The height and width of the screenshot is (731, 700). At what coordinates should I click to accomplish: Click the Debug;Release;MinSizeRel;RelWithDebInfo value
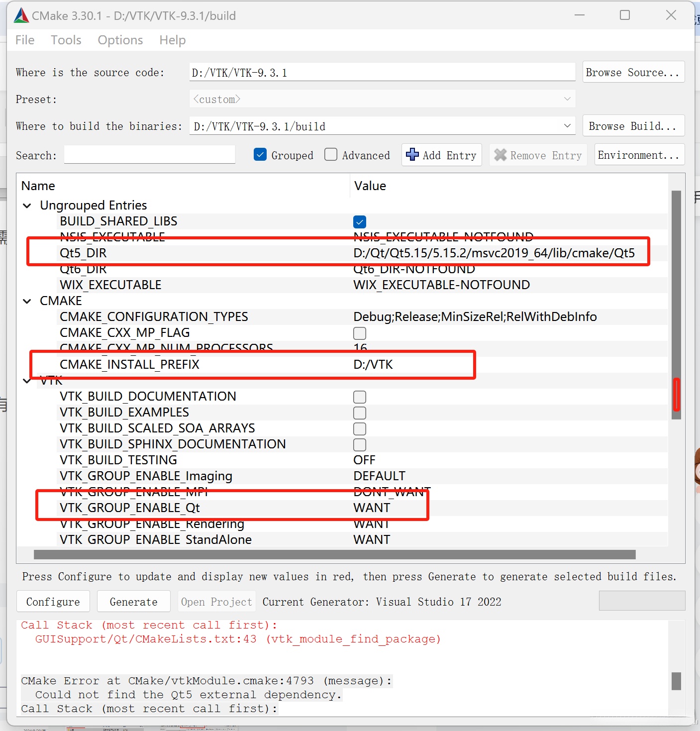click(x=475, y=317)
